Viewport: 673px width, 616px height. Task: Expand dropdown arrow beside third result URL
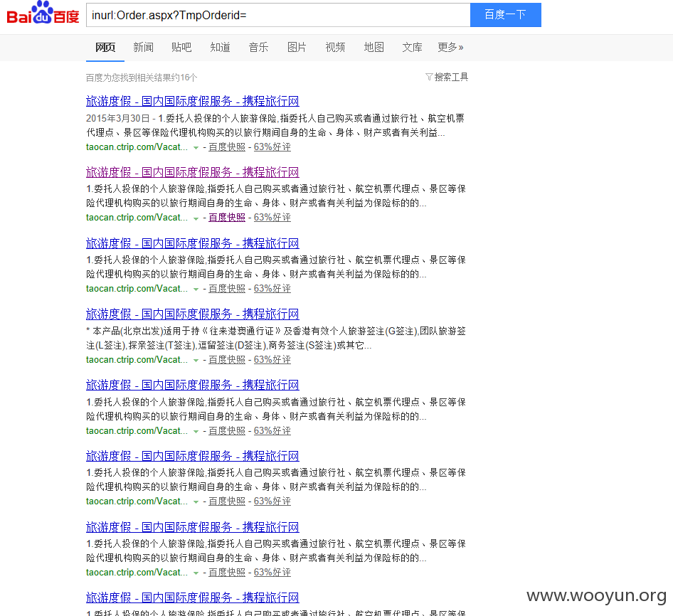click(196, 290)
